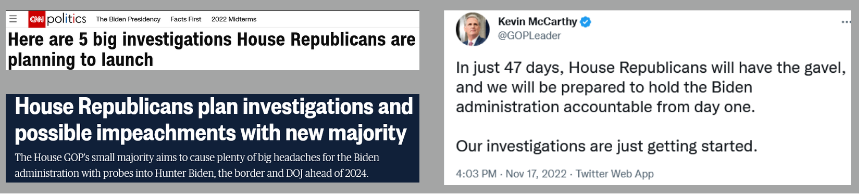Click the red CNN logo
The image size is (868, 195).
(36, 19)
